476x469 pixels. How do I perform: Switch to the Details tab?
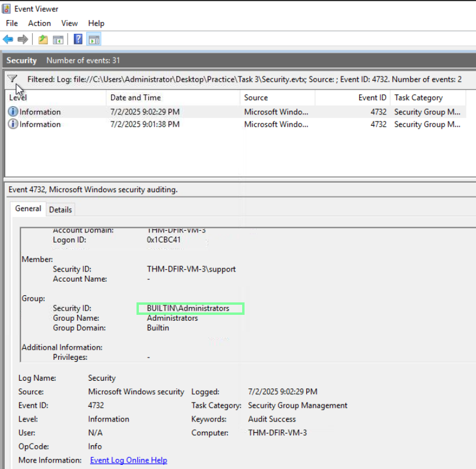[x=60, y=209]
